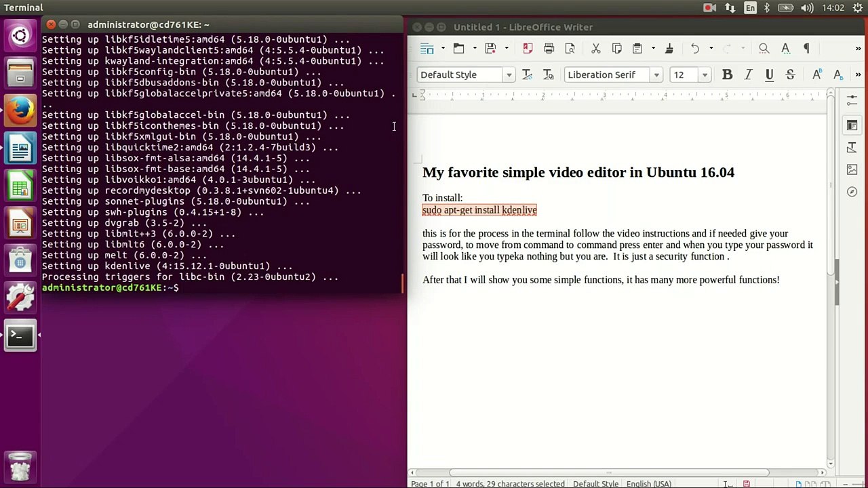Expand hidden formatting toolbar buttons
Screen dimensions: 868x488
point(858,75)
